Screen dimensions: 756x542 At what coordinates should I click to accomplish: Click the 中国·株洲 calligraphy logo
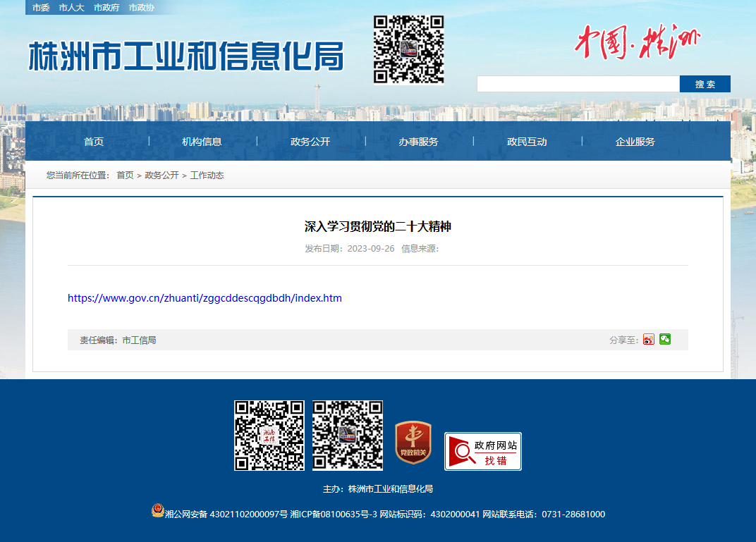click(x=637, y=42)
